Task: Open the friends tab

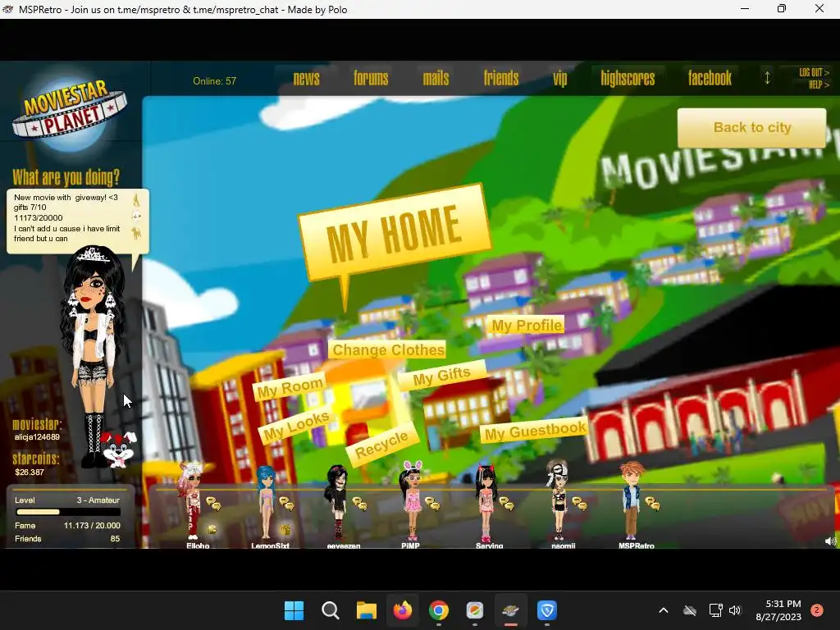Action: click(501, 79)
